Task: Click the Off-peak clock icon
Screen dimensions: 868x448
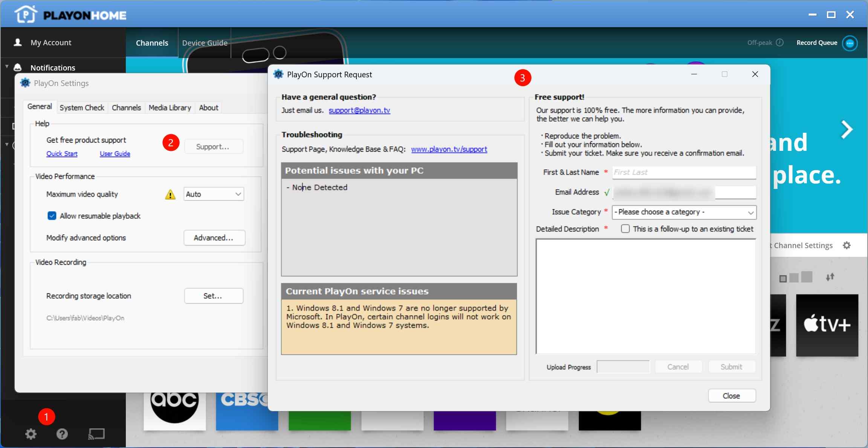Action: [x=780, y=43]
